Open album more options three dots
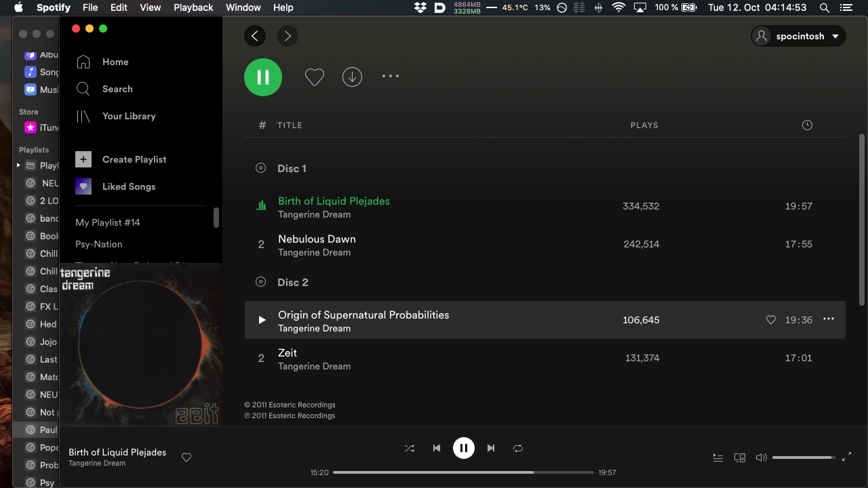The image size is (868, 488). point(391,77)
